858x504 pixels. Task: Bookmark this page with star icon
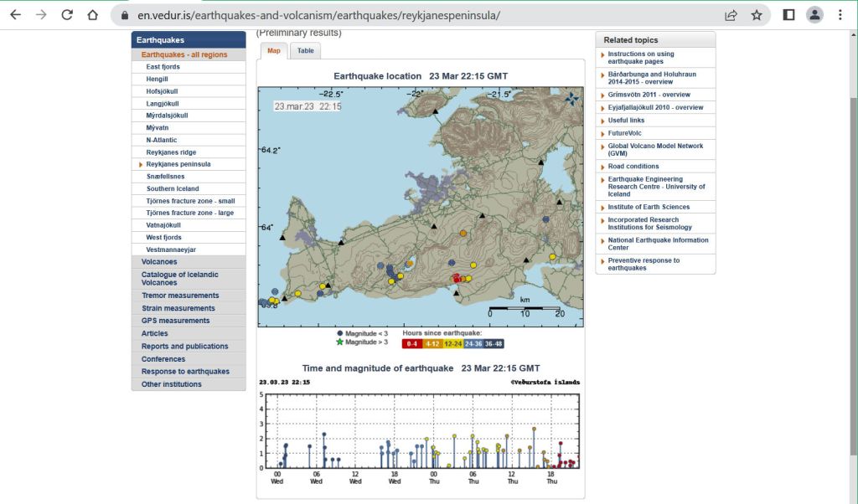[x=757, y=15]
